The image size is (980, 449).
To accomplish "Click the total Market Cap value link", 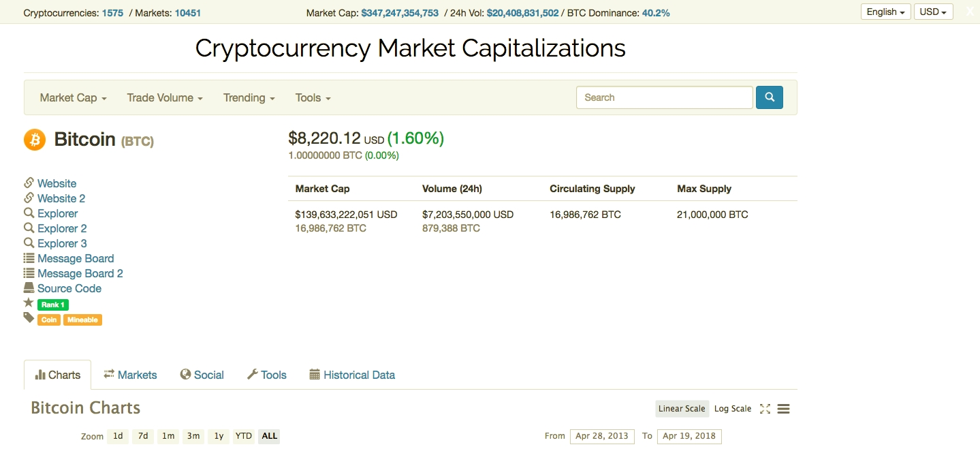I will [400, 12].
